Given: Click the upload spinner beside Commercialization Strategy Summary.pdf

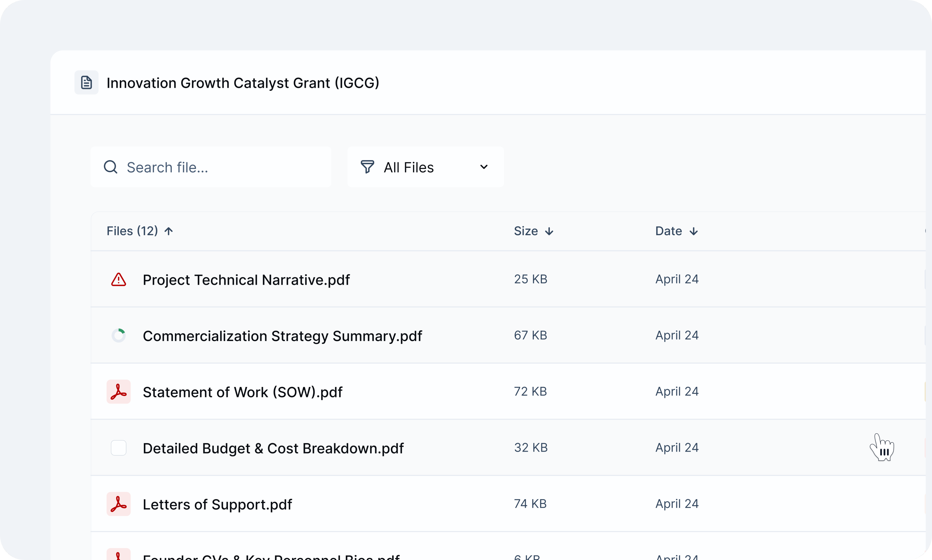Looking at the screenshot, I should point(119,335).
